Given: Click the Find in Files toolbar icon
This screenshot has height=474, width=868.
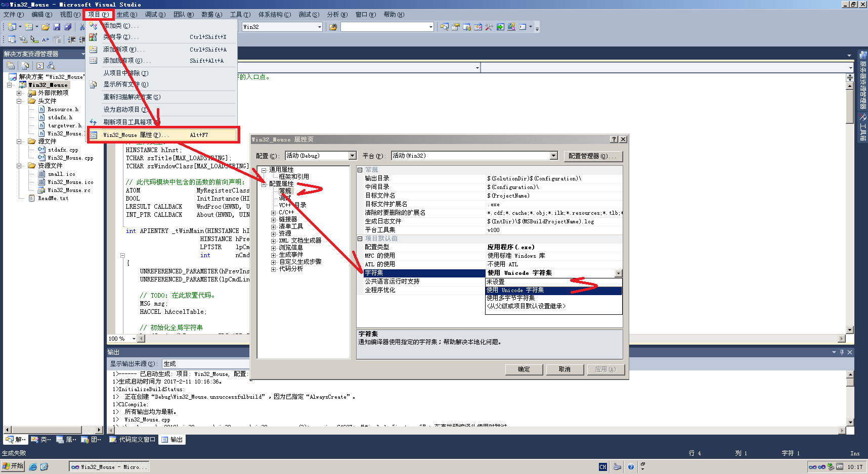Looking at the screenshot, I should (x=333, y=27).
